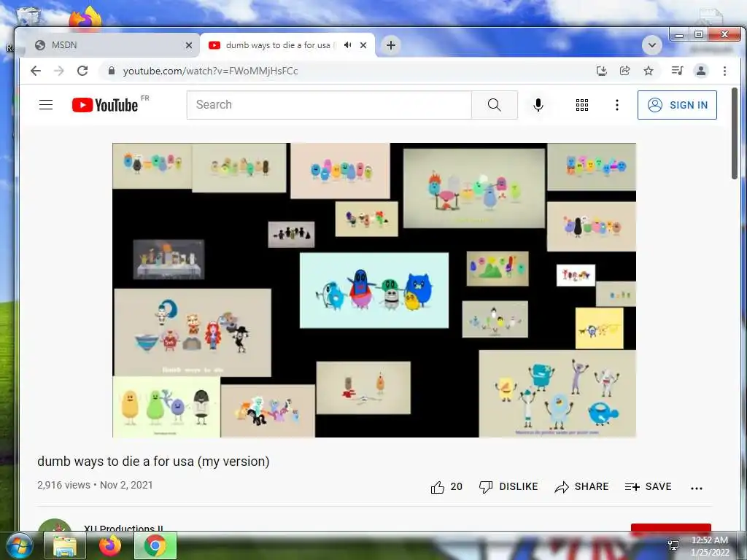Close the MSDN tab

[x=189, y=45]
